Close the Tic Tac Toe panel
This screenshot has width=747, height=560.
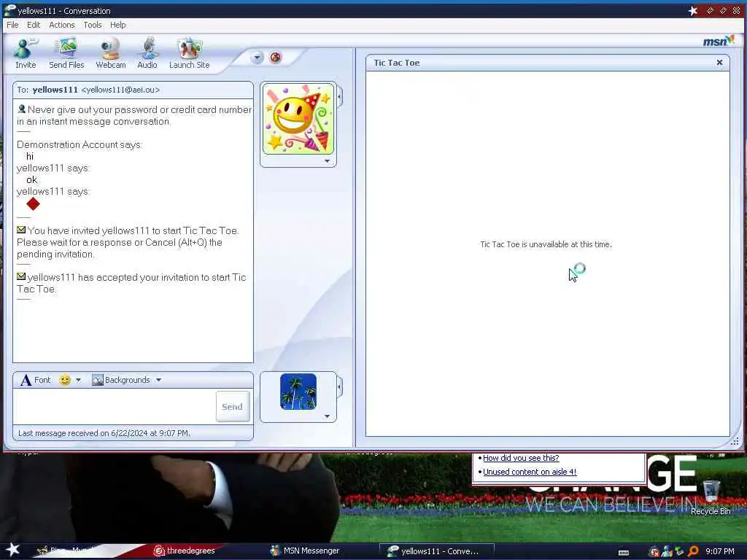coord(719,63)
